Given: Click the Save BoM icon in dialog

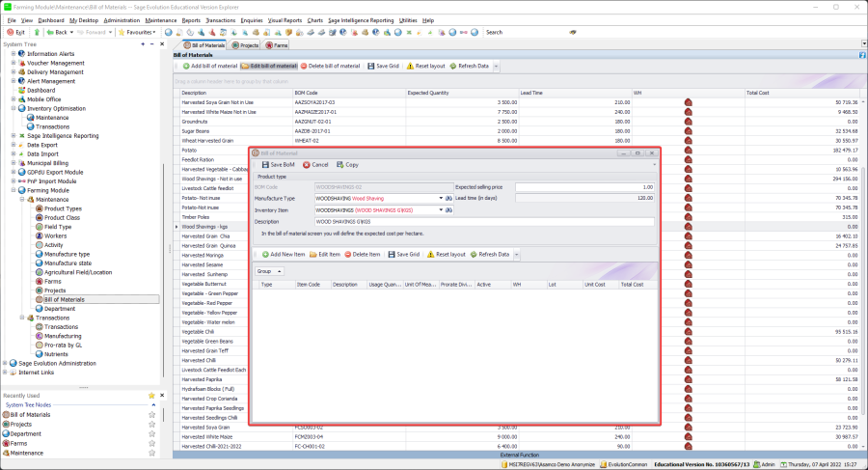Looking at the screenshot, I should pos(264,165).
